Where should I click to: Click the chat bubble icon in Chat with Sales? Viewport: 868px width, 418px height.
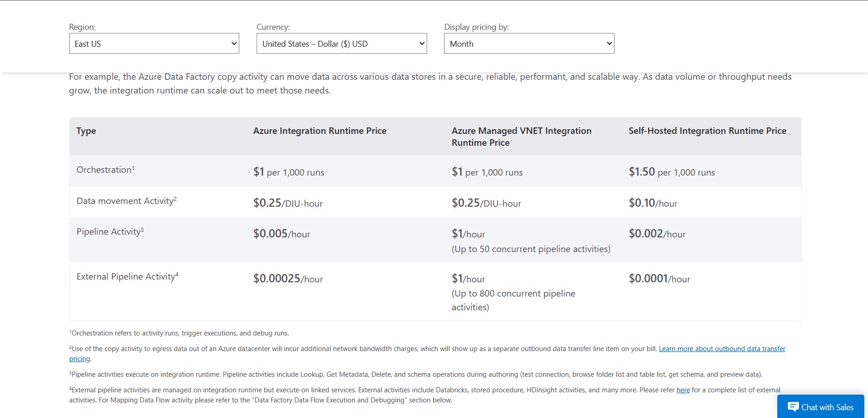793,407
